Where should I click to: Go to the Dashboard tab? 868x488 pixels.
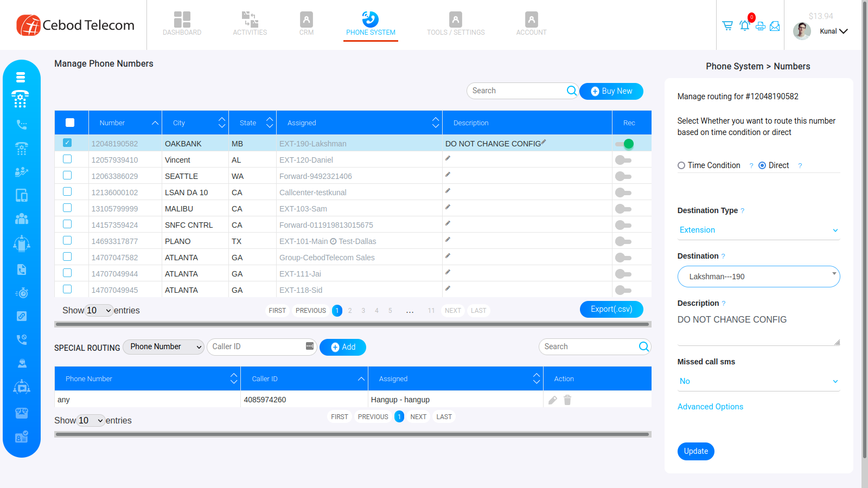[182, 23]
